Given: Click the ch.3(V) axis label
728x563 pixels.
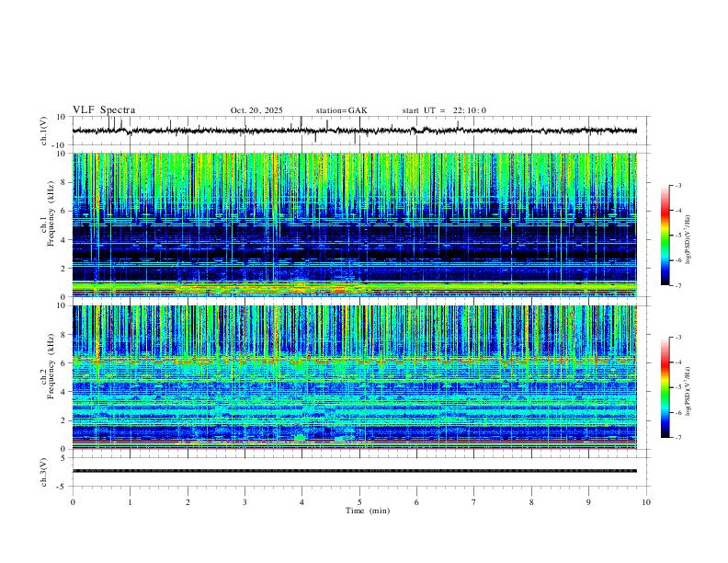Looking at the screenshot, I should point(44,472).
